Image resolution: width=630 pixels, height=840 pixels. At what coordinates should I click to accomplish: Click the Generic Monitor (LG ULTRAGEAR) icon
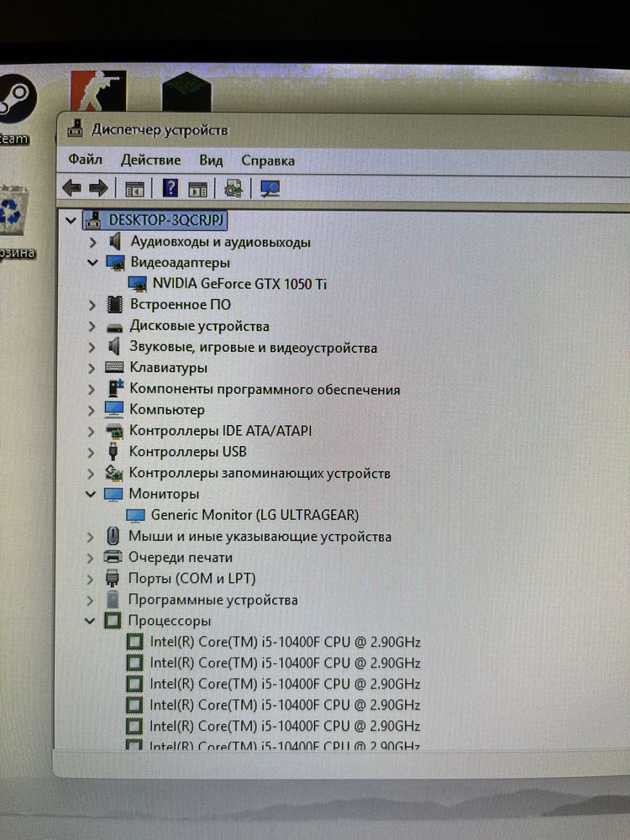click(x=135, y=516)
